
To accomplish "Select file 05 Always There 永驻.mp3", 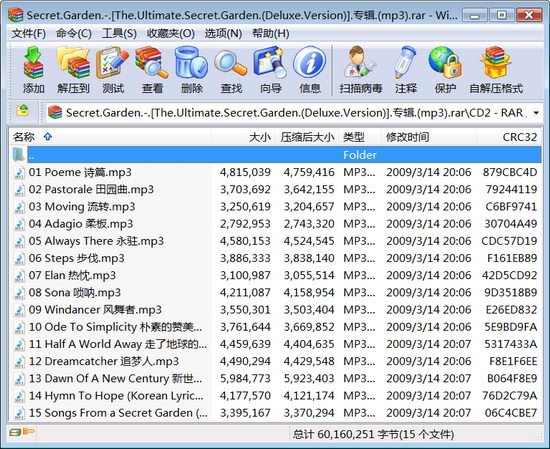I will [x=96, y=241].
